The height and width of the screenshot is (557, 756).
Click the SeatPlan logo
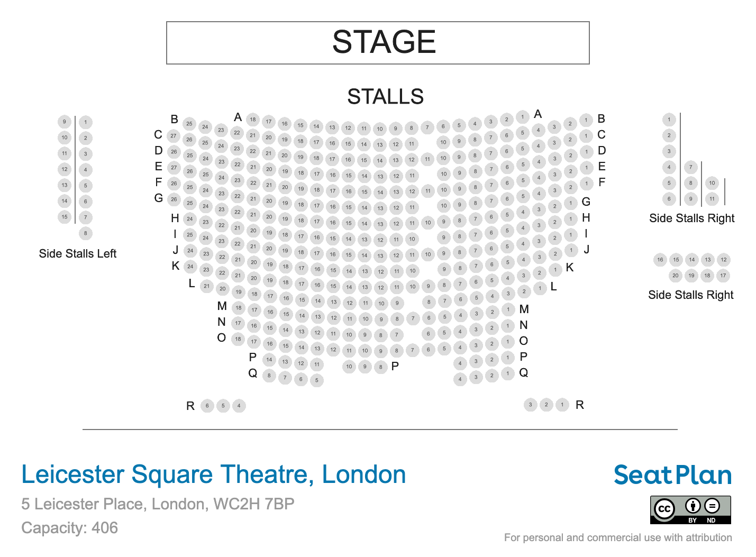pyautogui.click(x=672, y=475)
